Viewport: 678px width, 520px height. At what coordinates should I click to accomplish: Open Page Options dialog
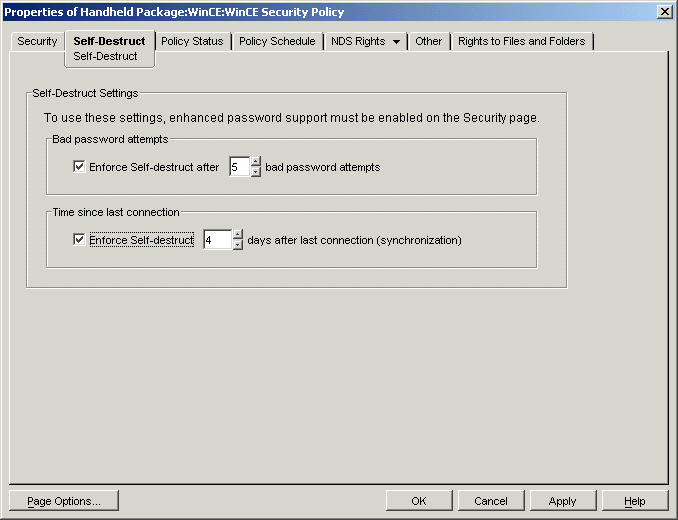63,501
